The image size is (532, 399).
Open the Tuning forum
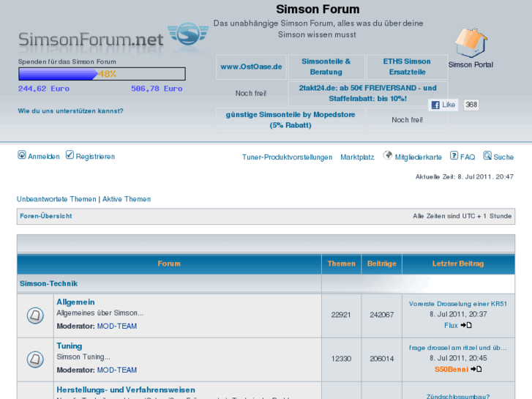[x=70, y=346]
